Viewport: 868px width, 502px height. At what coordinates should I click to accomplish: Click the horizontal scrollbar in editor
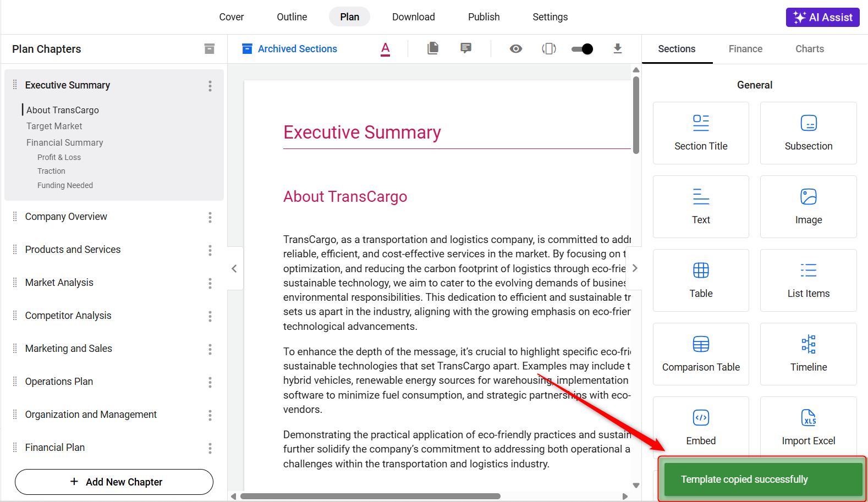[370, 496]
